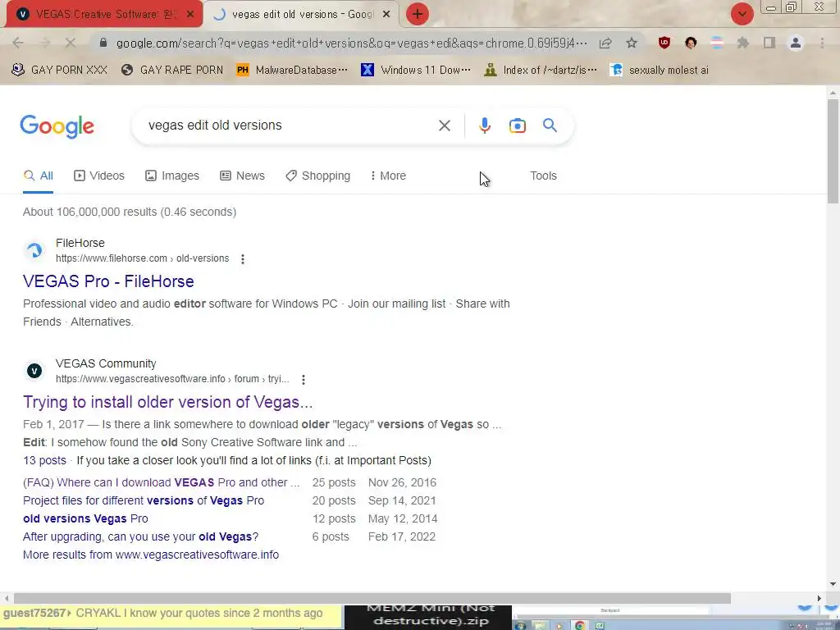
Task: Select the vegas edit old versions Google tab
Action: pyautogui.click(x=302, y=15)
